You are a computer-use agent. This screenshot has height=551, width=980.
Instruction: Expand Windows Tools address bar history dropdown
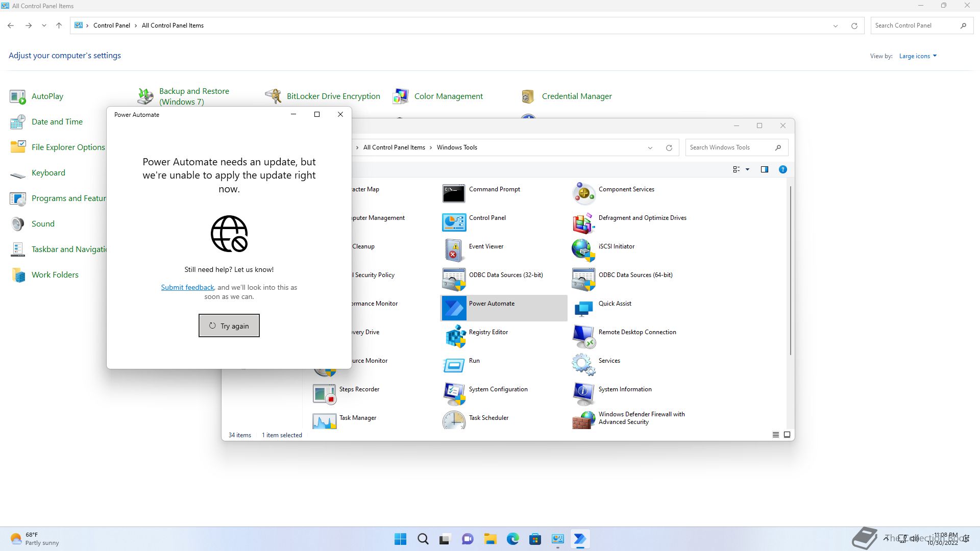[x=650, y=148]
